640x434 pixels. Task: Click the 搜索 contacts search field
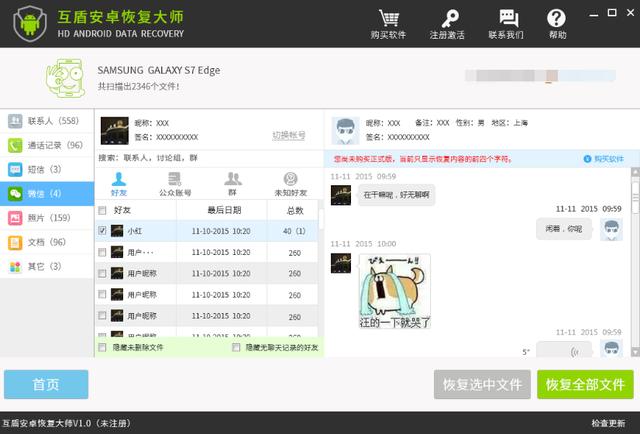coord(209,158)
